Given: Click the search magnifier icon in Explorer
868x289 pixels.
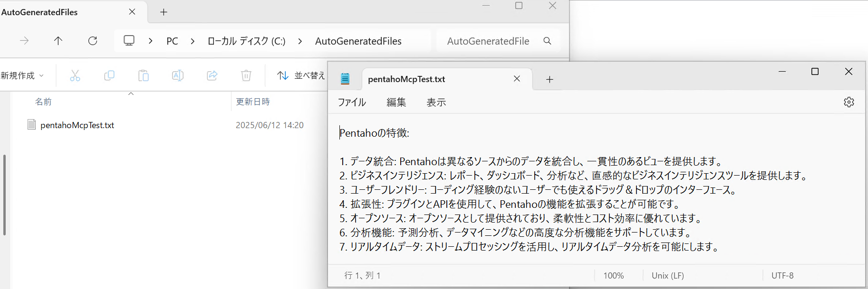Looking at the screenshot, I should 548,41.
